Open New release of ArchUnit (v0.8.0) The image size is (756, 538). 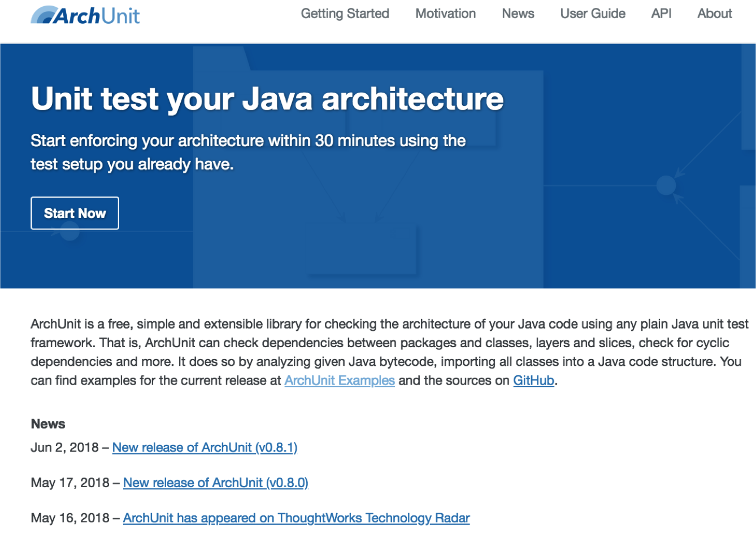[x=215, y=483]
